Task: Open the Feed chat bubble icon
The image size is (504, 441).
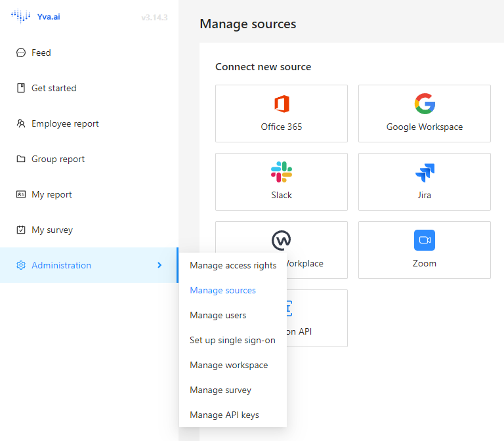Action: [x=21, y=52]
